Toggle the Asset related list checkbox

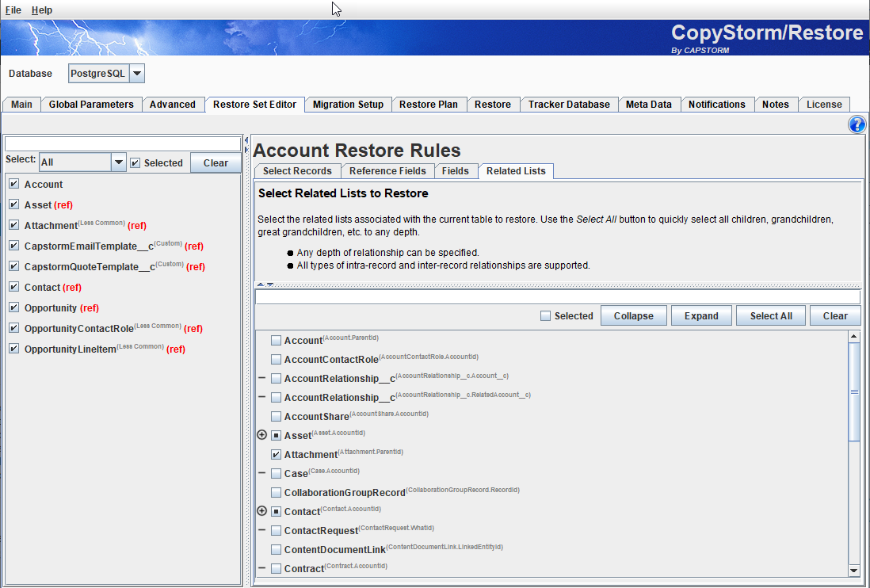[x=276, y=435]
